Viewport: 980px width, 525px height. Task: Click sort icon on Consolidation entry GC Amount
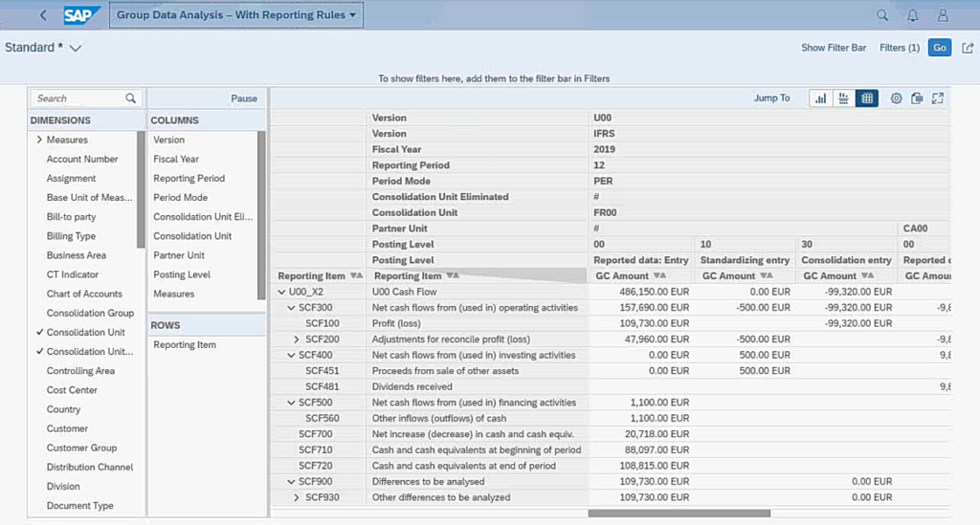point(867,275)
